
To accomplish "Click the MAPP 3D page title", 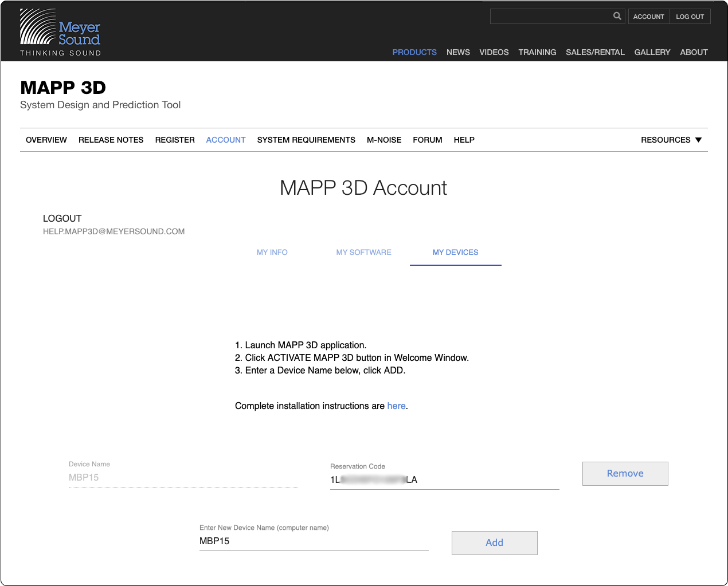I will [x=63, y=88].
